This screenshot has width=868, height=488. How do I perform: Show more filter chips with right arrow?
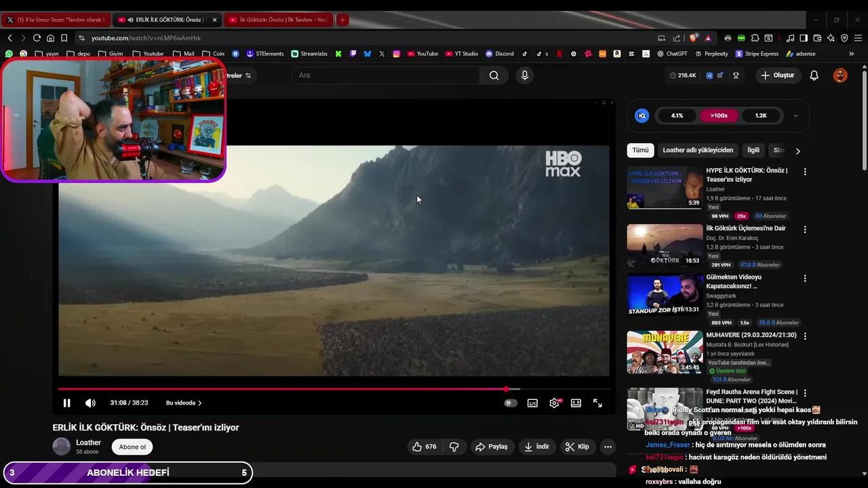point(797,151)
